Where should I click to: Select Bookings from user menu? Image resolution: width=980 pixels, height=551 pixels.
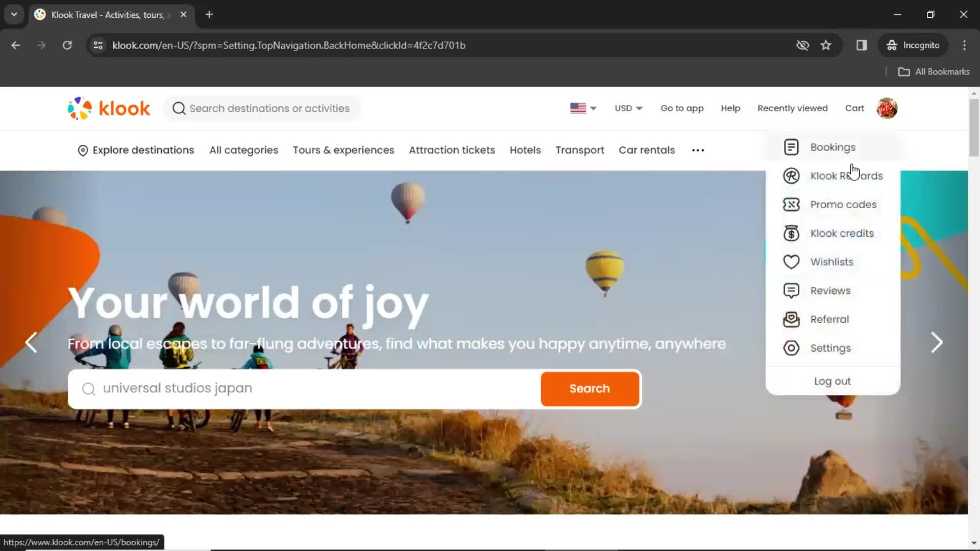click(834, 146)
